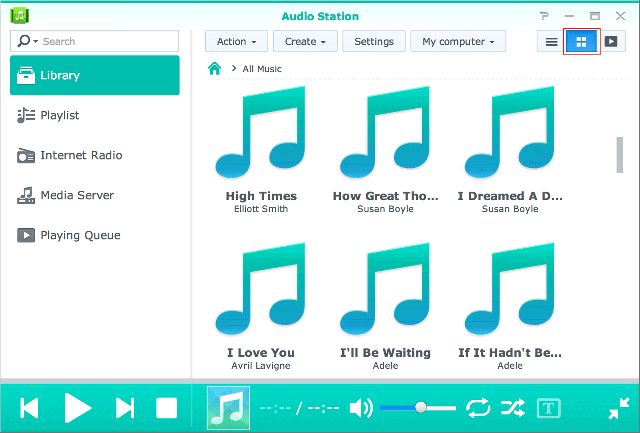Open the Playlist section

pos(95,115)
